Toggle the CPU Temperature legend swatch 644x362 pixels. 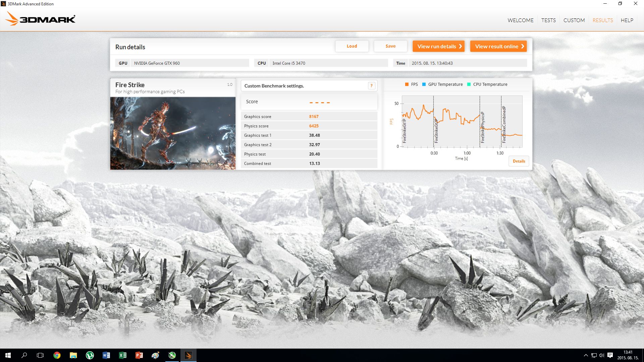click(x=469, y=84)
